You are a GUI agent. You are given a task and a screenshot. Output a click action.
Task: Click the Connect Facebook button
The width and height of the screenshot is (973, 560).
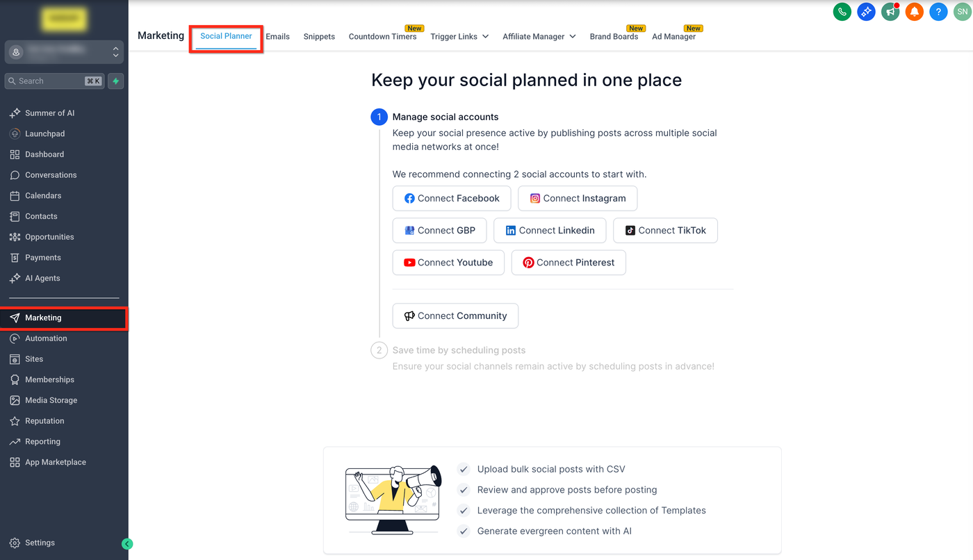click(x=452, y=199)
